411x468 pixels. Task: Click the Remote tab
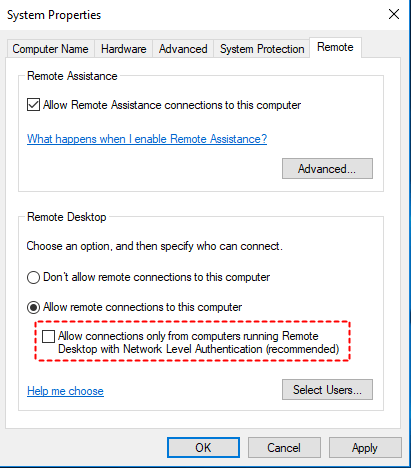click(x=335, y=47)
